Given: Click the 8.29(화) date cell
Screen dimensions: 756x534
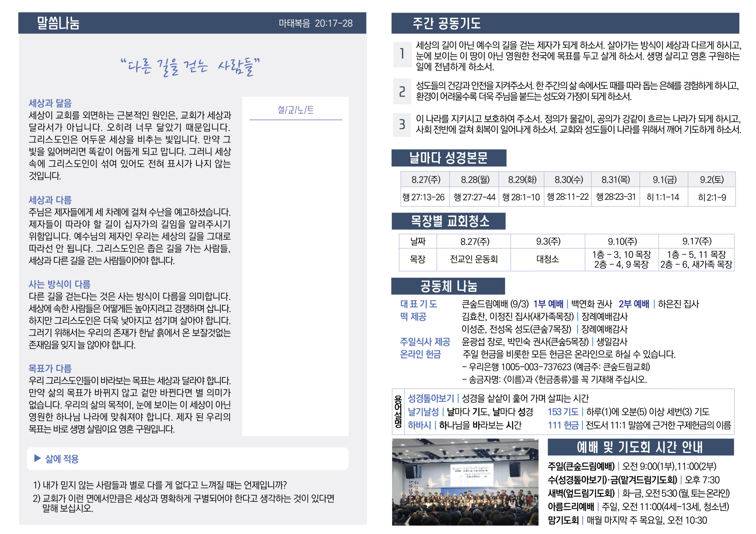Looking at the screenshot, I should [522, 180].
